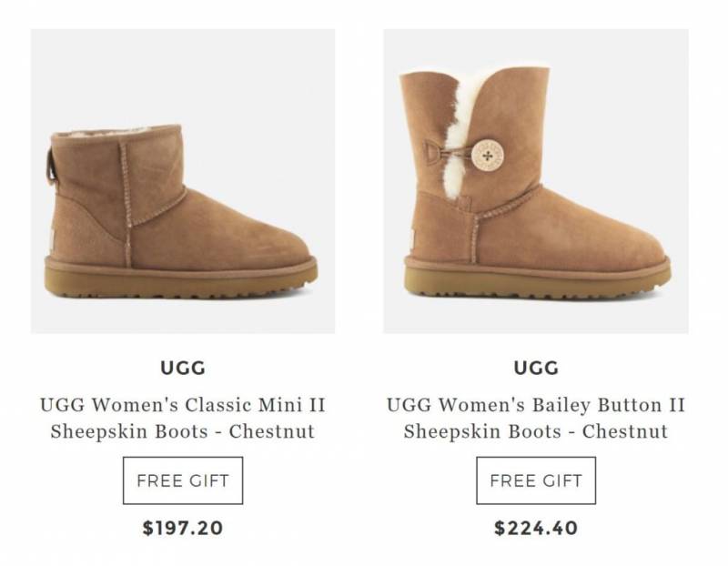
Task: Open the UGG Women's Bailey Button II title link
Action: point(535,404)
